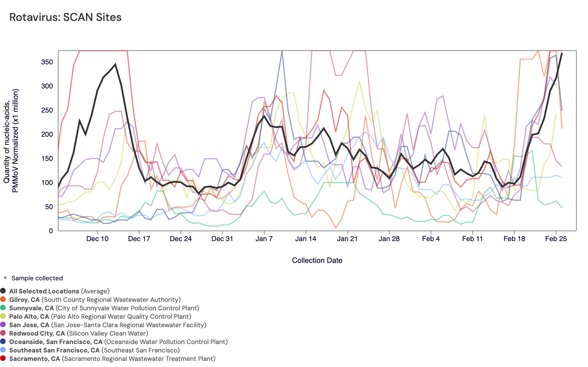
Task: Click the green Sunnyvale legend dot
Action: tap(3, 308)
